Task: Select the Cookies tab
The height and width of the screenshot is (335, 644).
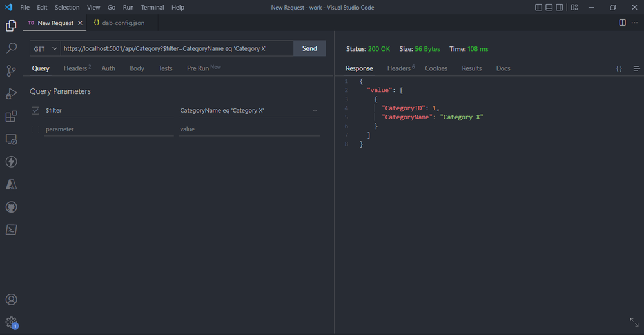Action: point(436,68)
